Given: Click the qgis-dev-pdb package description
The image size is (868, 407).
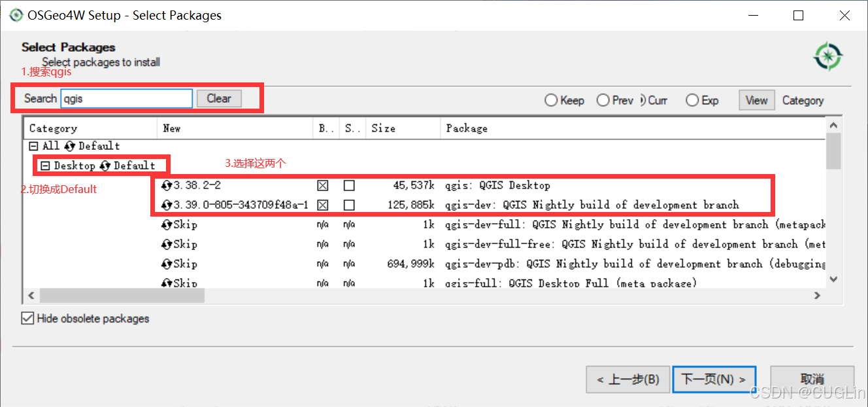Looking at the screenshot, I should (635, 264).
